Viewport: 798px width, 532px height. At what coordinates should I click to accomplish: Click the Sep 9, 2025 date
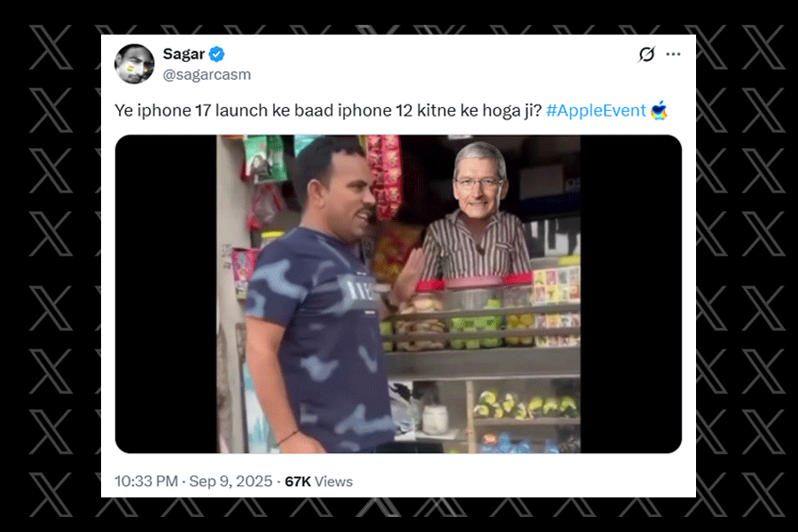(x=231, y=481)
